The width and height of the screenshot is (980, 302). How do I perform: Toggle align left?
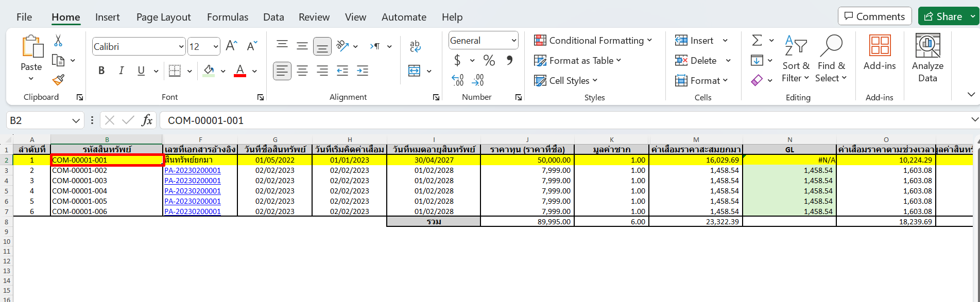tap(282, 70)
